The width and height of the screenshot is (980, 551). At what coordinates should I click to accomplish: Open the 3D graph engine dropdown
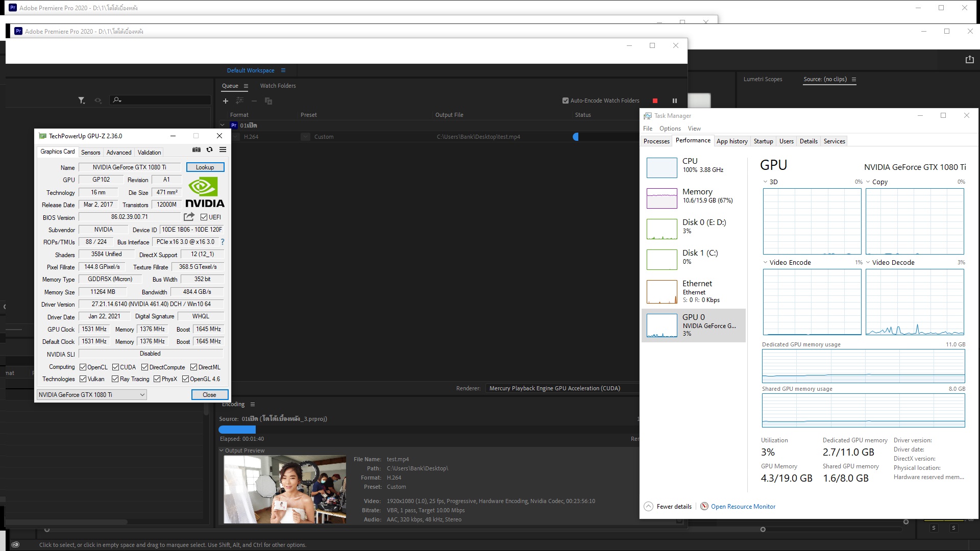(x=765, y=182)
